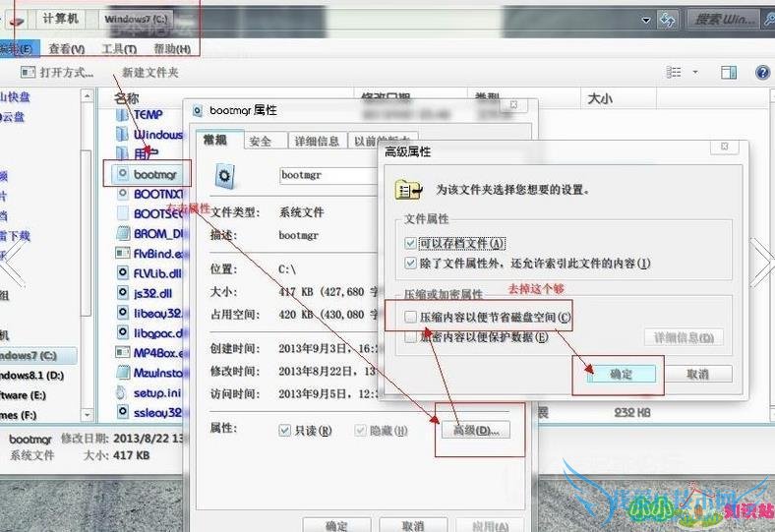Select the BOOTNXT file icon

(123, 194)
